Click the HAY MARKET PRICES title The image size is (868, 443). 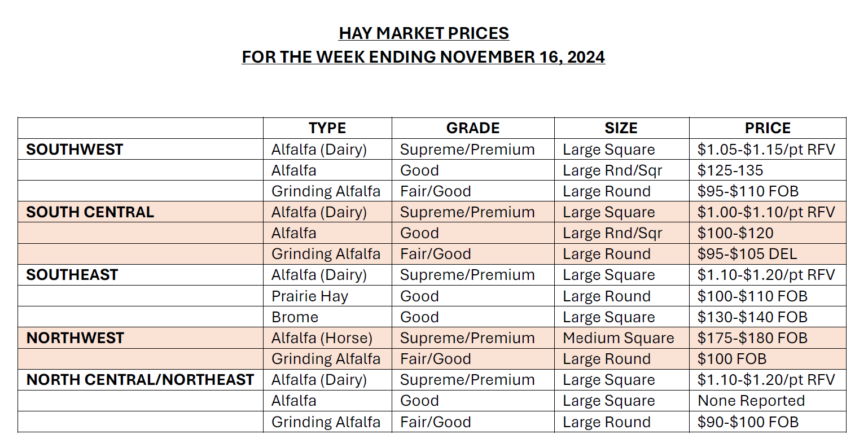pyautogui.click(x=424, y=33)
